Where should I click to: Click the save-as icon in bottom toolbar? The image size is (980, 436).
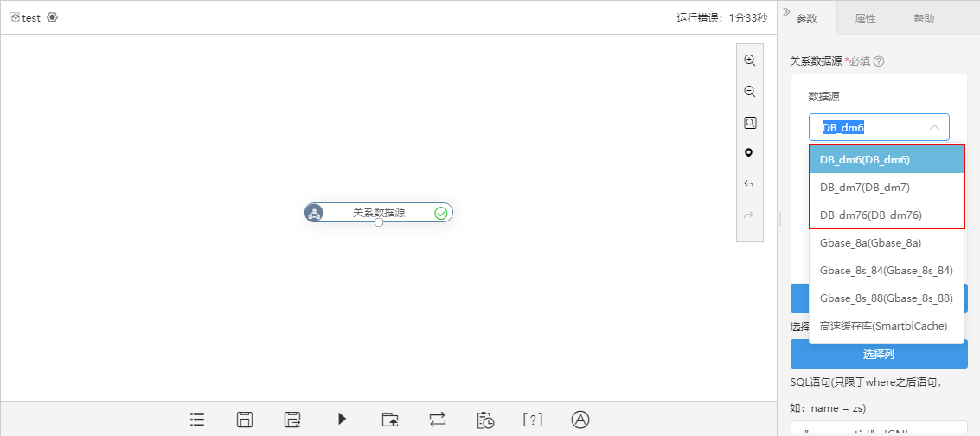pos(292,420)
